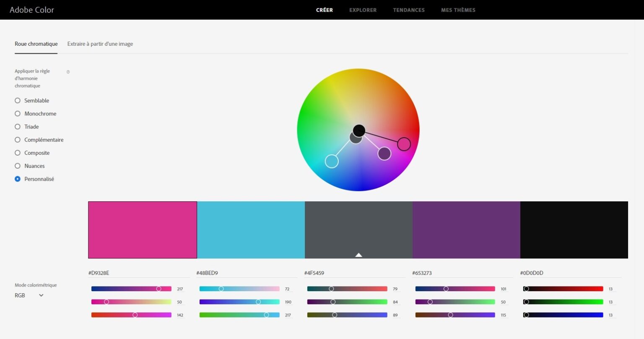The height and width of the screenshot is (339, 644).
Task: Click the Adobe Color logo text
Action: (x=32, y=10)
